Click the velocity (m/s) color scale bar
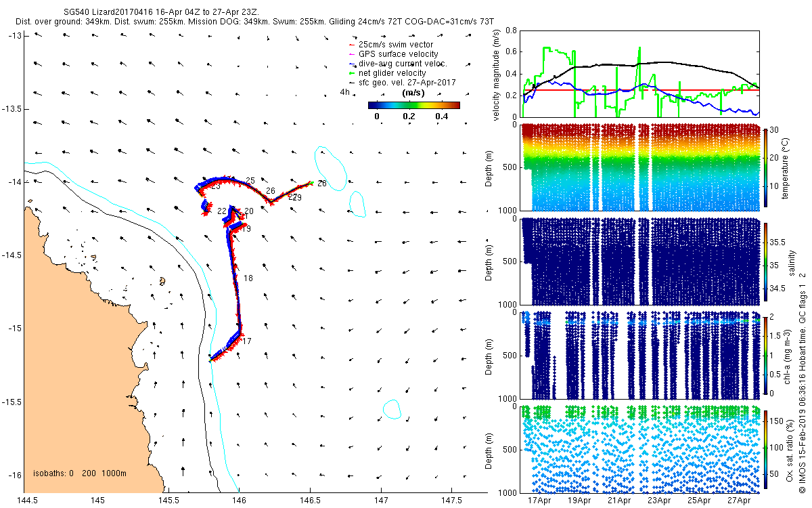 point(414,105)
